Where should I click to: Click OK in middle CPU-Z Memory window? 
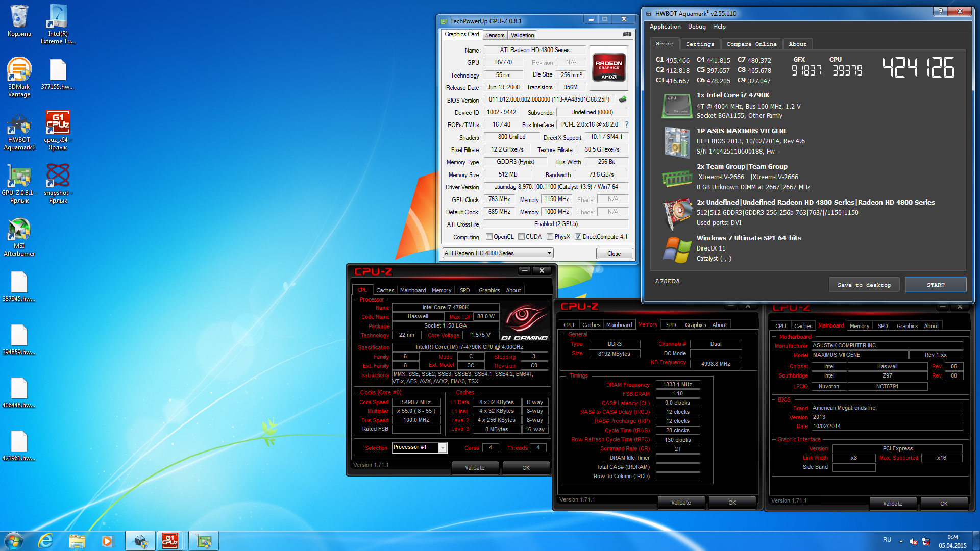732,503
